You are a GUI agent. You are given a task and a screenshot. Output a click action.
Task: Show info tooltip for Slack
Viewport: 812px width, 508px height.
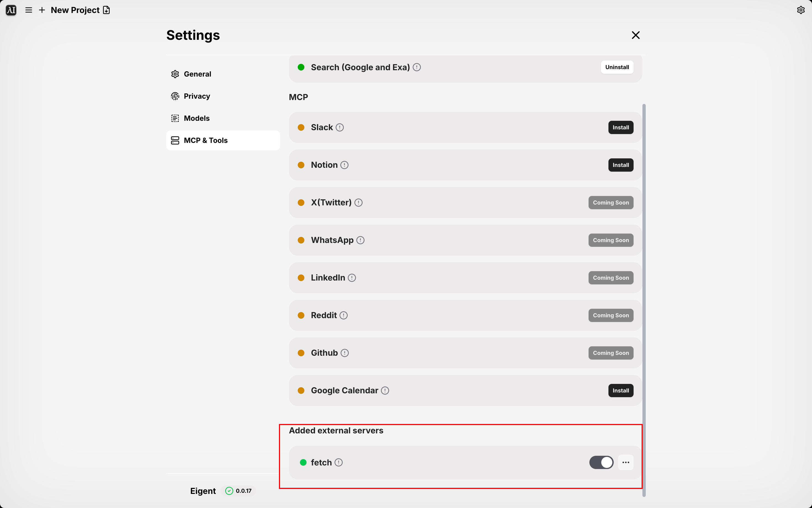click(x=339, y=127)
